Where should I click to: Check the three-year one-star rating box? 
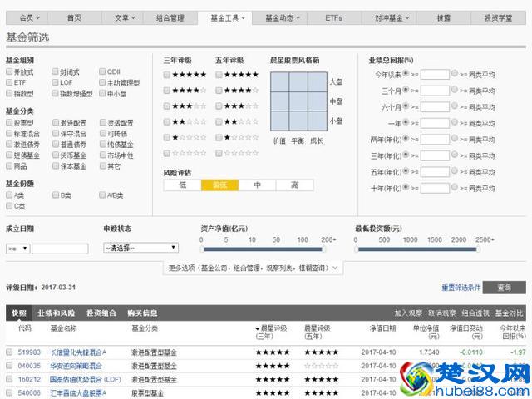click(x=166, y=137)
